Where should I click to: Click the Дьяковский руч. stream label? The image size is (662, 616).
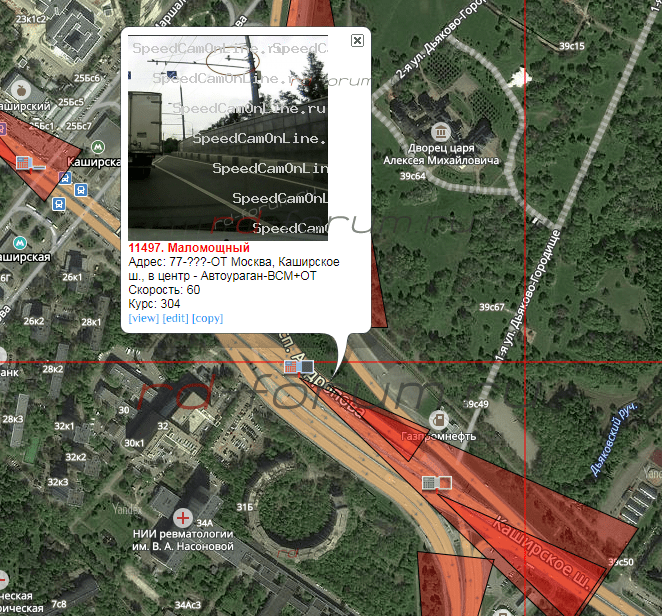tap(613, 440)
